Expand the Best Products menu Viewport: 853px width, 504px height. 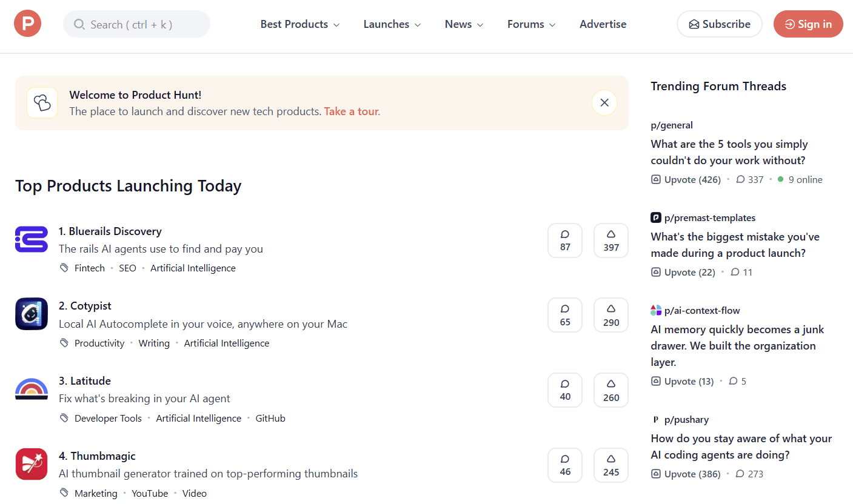(x=300, y=24)
